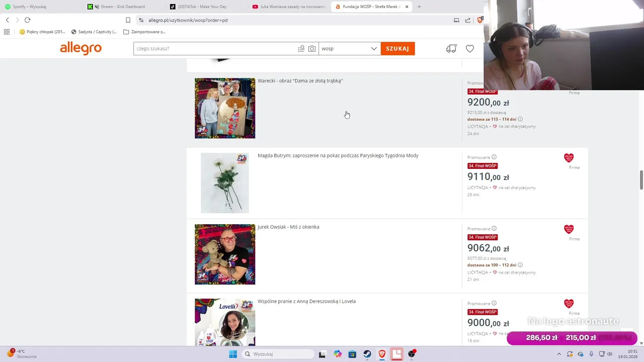Open Wspólne pranie z Anną Dereszowską listing

tap(306, 301)
